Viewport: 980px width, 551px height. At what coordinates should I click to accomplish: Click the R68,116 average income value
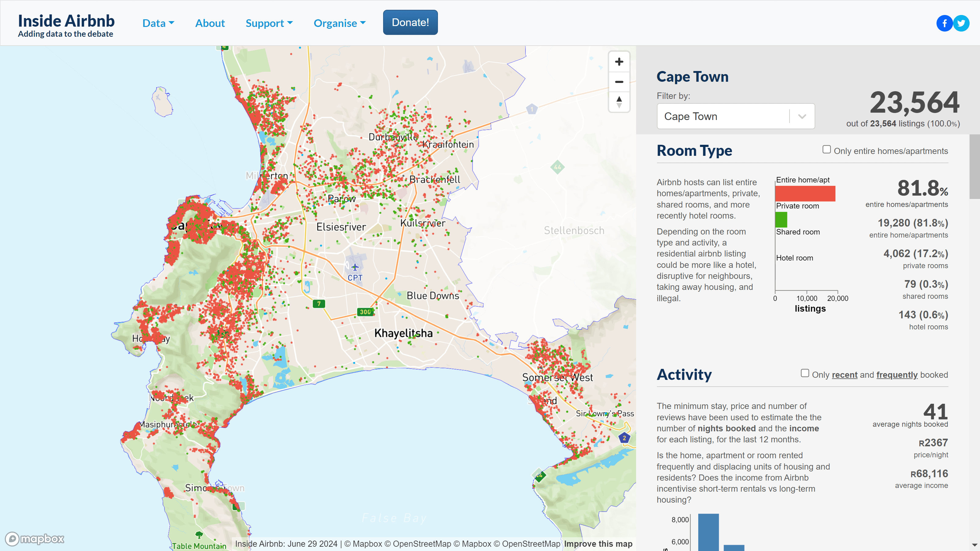tap(929, 474)
